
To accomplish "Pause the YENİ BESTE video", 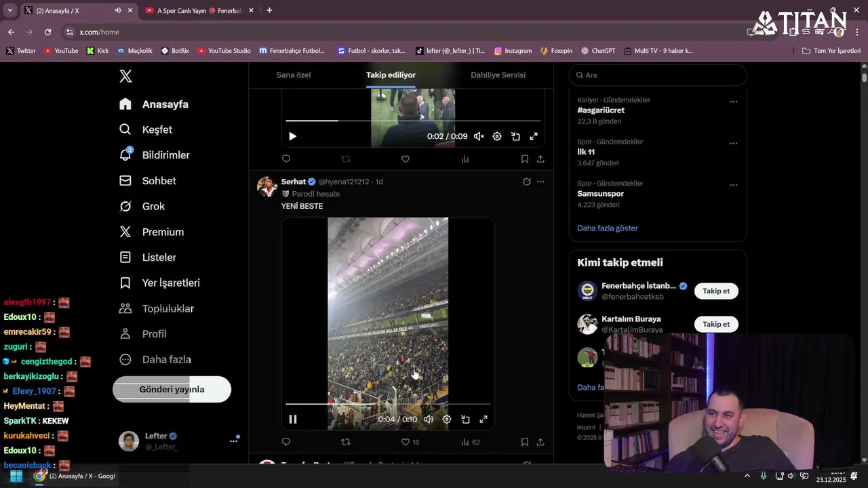I will 293,419.
